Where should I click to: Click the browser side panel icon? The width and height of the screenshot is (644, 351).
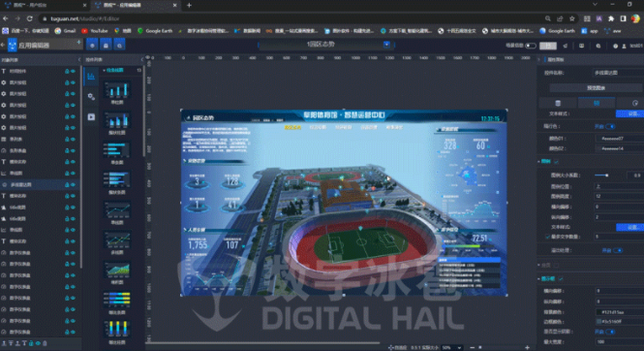coord(623,18)
